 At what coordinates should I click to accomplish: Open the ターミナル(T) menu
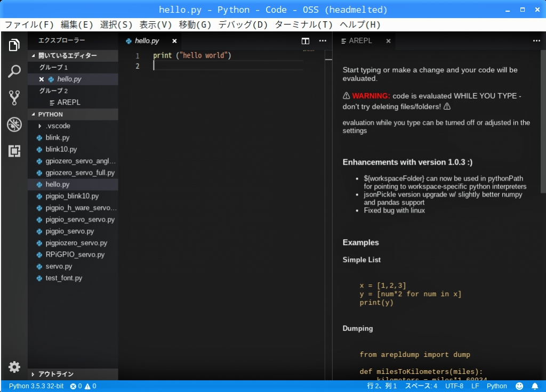303,24
